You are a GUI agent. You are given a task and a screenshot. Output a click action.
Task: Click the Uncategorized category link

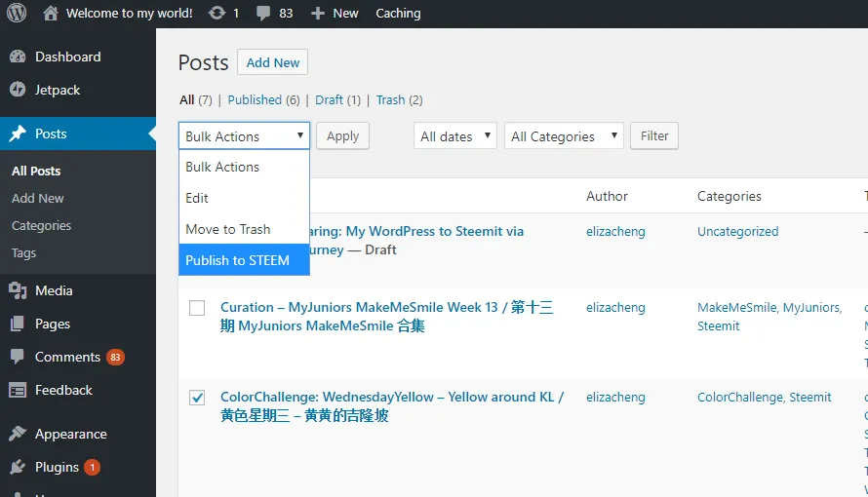(x=738, y=232)
